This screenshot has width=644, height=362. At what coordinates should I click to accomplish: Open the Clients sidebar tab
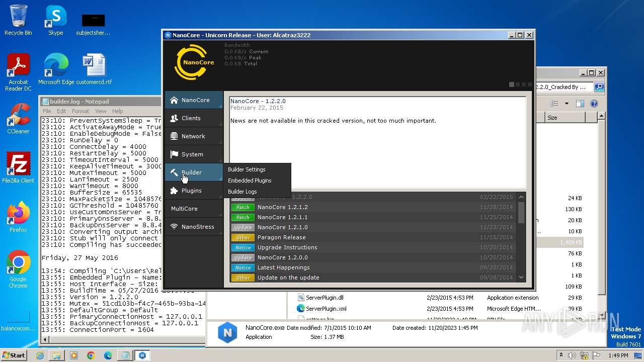click(x=194, y=118)
